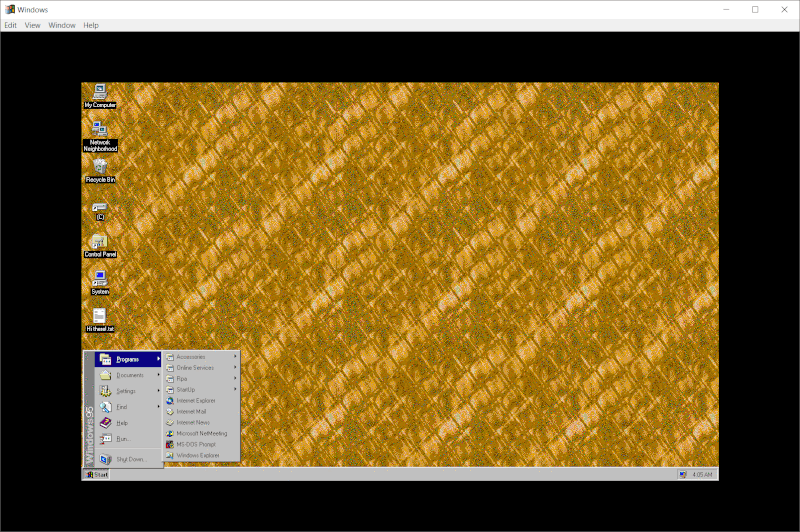Choose the Shut Down... computer icon
The image size is (800, 532).
pyautogui.click(x=106, y=459)
